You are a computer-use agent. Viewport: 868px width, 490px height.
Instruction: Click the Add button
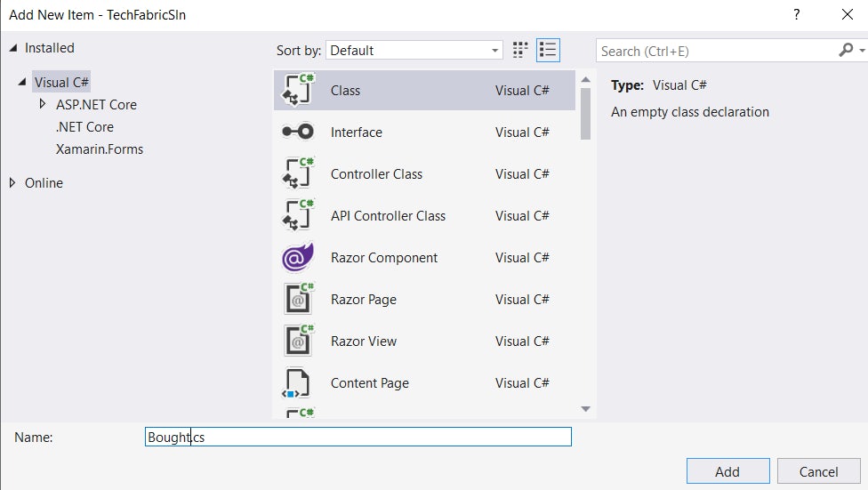(728, 471)
